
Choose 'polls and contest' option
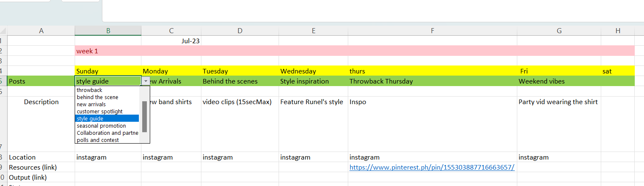tap(98, 140)
